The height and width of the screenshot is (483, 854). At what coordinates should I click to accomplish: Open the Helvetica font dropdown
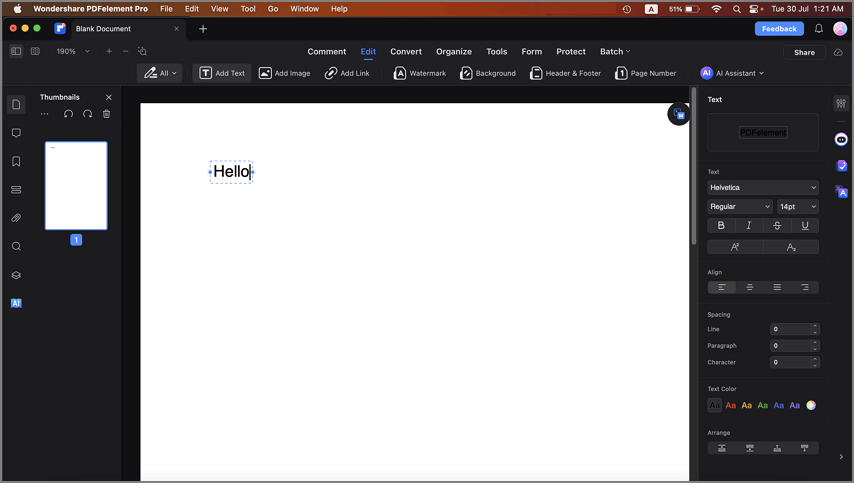tap(762, 187)
